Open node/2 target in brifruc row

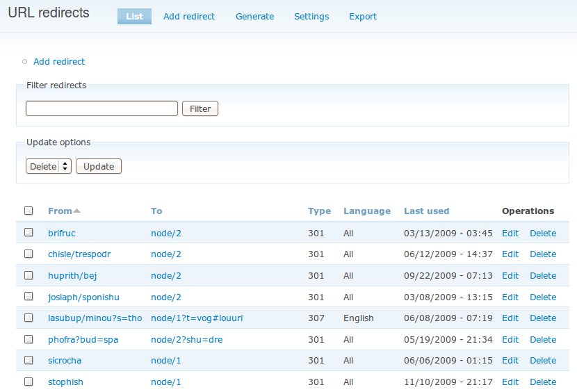(166, 234)
